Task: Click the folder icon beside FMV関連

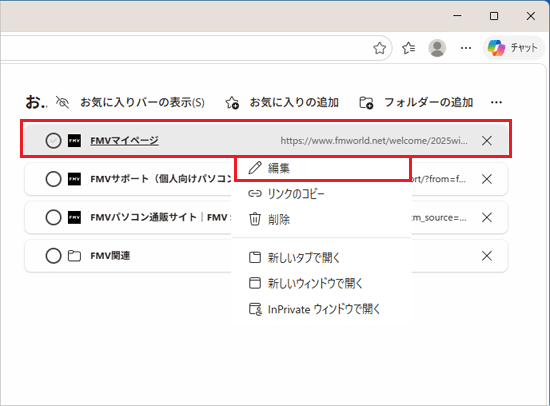Action: click(x=74, y=256)
